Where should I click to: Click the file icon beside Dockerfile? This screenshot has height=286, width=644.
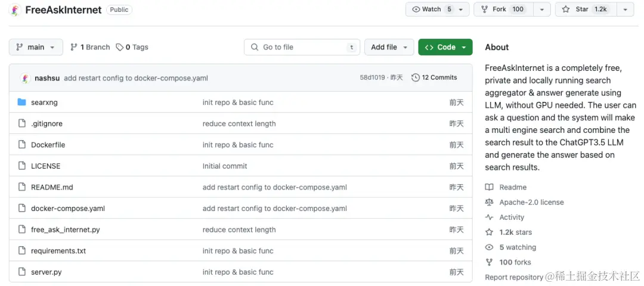(x=22, y=145)
